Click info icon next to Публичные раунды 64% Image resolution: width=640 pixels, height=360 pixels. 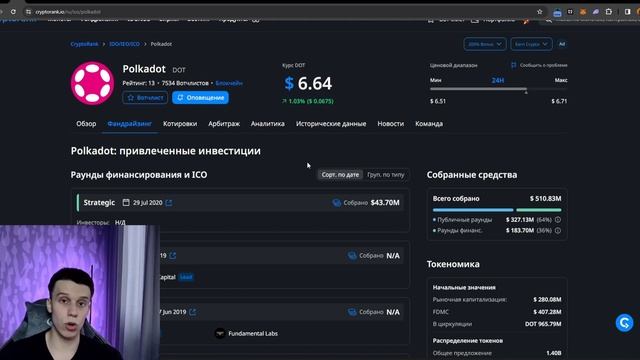pos(558,220)
